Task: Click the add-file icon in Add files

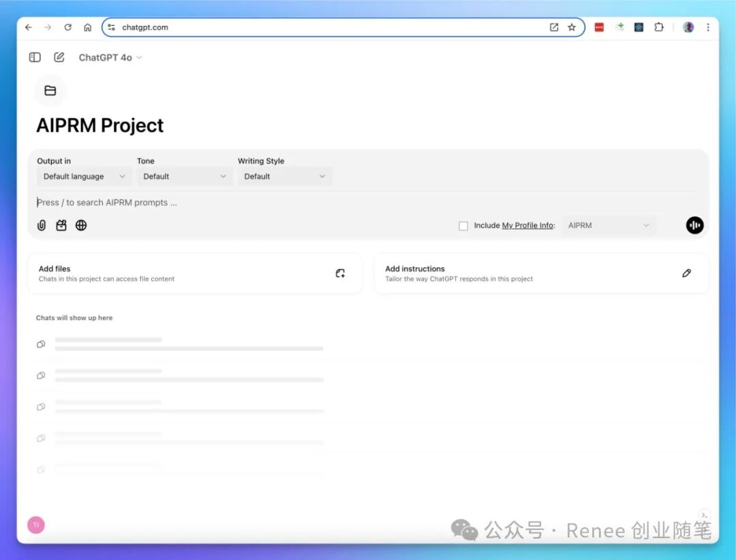Action: 340,273
